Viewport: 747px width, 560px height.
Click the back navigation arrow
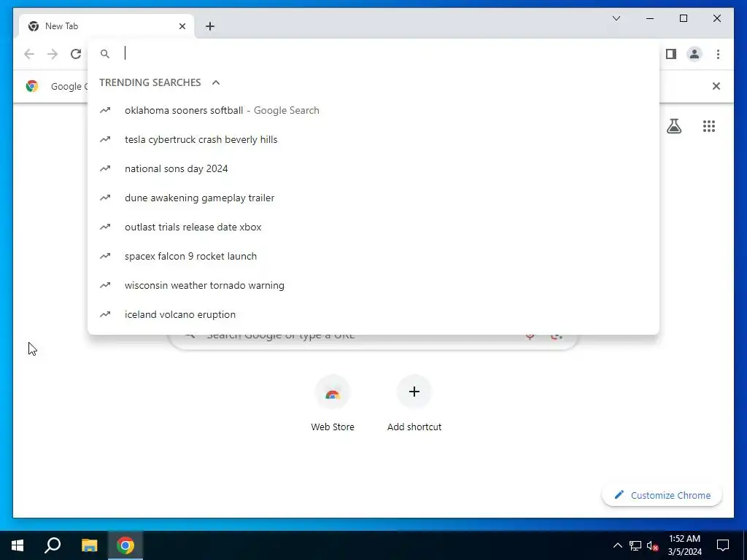point(29,54)
